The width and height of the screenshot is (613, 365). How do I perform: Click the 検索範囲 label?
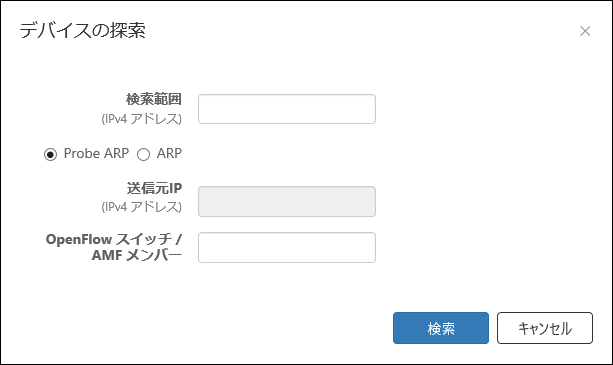[x=154, y=99]
